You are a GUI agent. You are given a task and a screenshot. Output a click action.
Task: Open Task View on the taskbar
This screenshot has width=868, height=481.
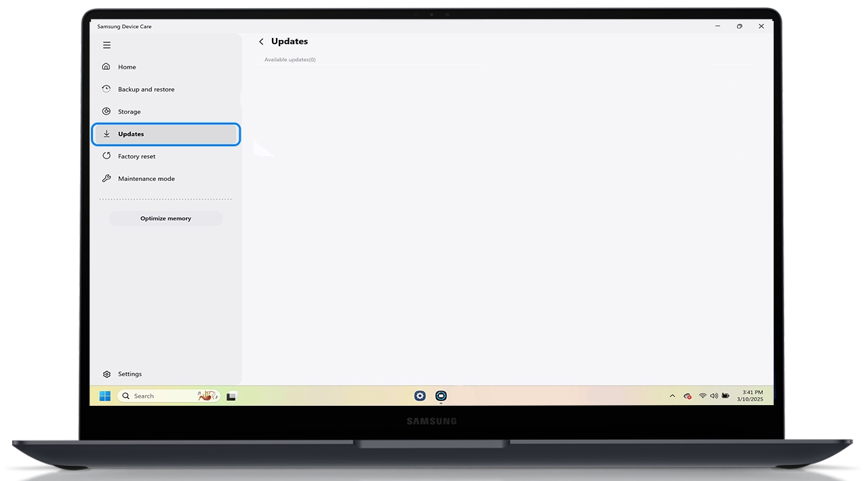coord(231,396)
